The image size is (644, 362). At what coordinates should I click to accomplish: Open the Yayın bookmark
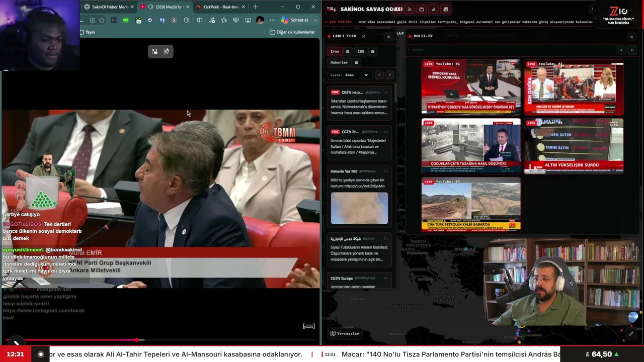pyautogui.click(x=88, y=32)
